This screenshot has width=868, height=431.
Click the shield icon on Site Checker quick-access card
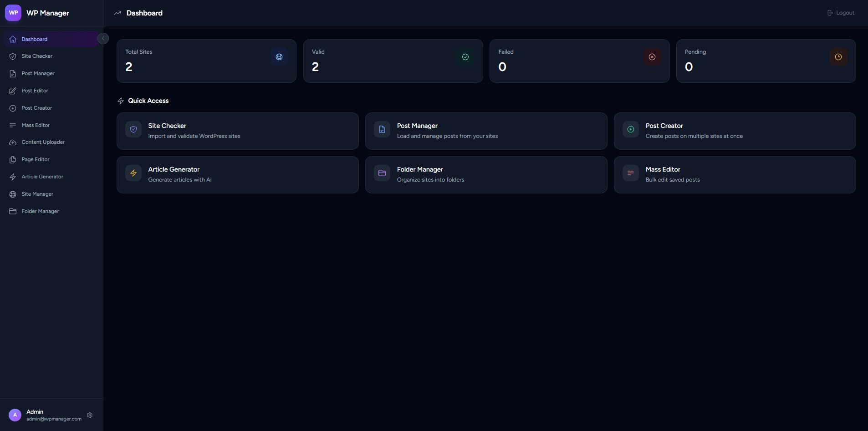tap(133, 129)
